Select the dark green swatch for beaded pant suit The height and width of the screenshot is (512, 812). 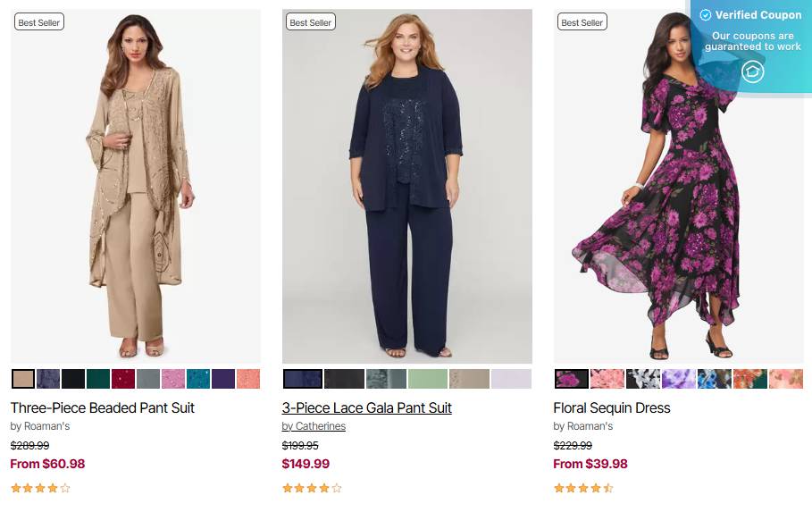[98, 379]
